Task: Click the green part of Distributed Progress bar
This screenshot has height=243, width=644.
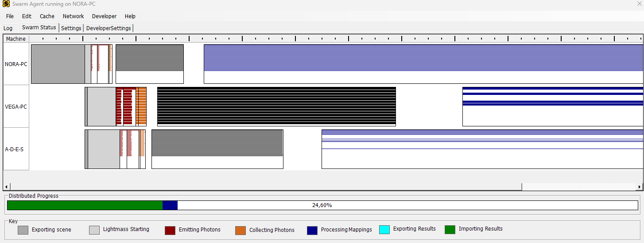Action: click(x=85, y=205)
